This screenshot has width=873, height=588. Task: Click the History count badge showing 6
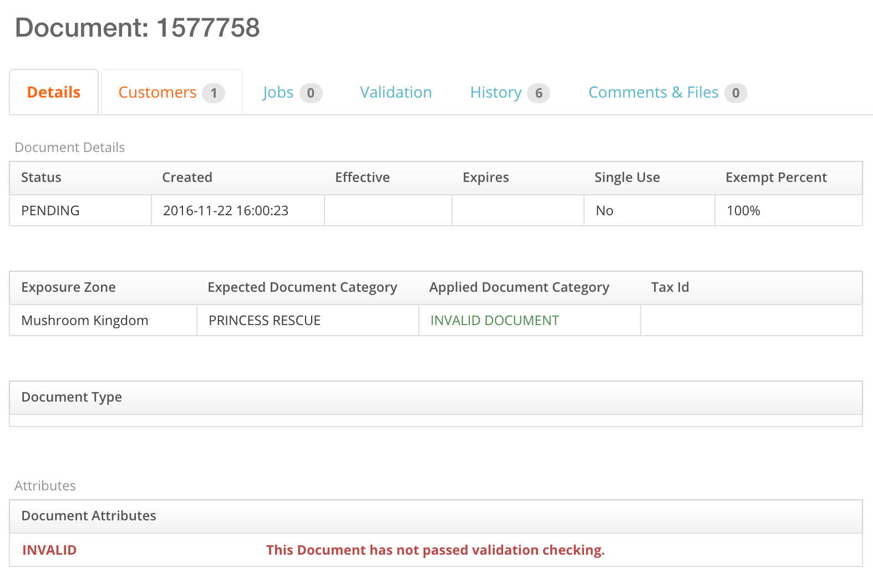click(538, 93)
